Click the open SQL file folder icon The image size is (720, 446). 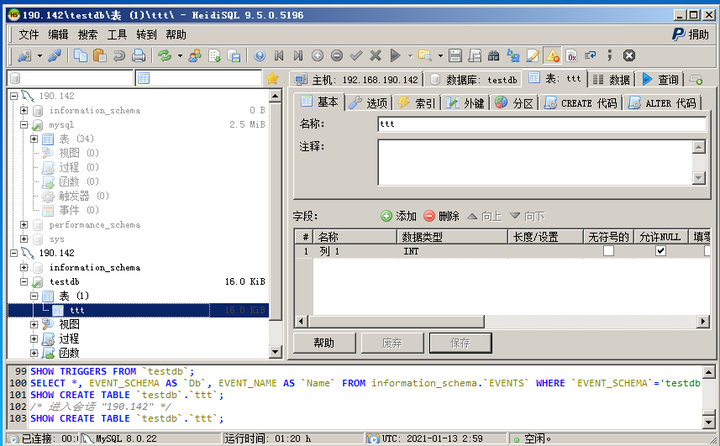point(425,56)
